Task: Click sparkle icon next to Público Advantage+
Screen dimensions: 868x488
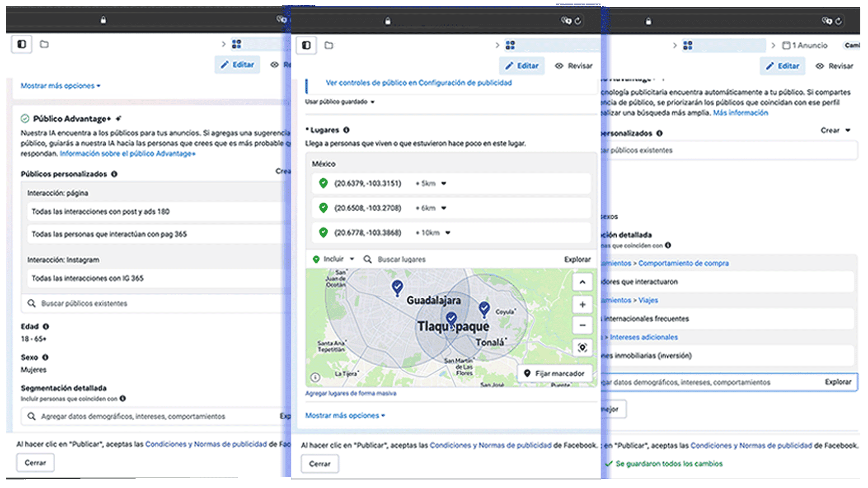Action: [x=118, y=119]
